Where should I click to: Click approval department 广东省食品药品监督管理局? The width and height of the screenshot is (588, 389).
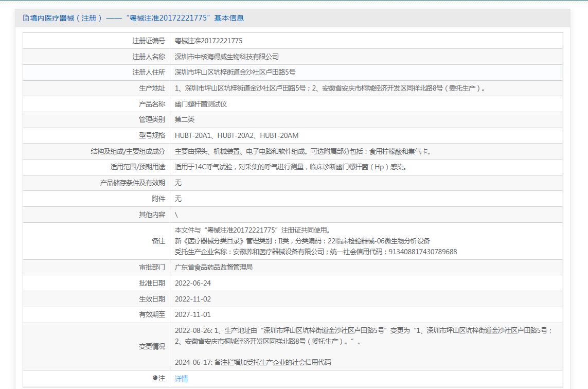pos(213,267)
